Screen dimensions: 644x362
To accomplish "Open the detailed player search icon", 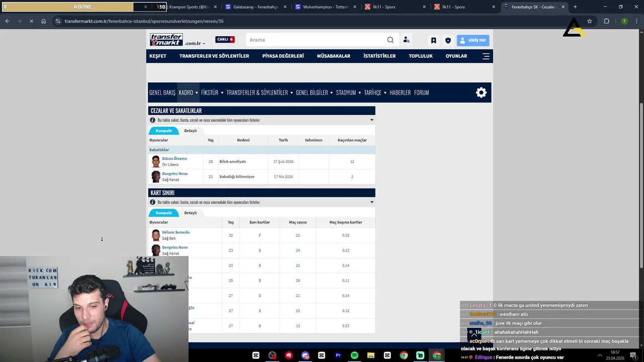I will [406, 40].
